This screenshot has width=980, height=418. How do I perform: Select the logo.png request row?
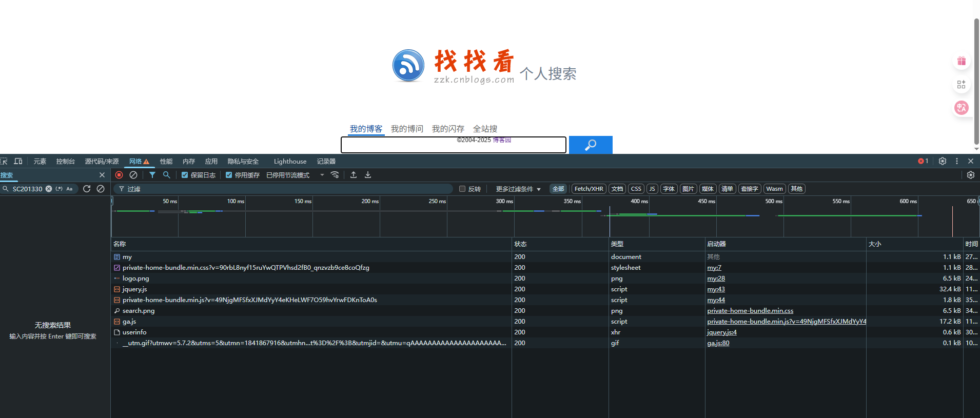[x=545, y=278]
